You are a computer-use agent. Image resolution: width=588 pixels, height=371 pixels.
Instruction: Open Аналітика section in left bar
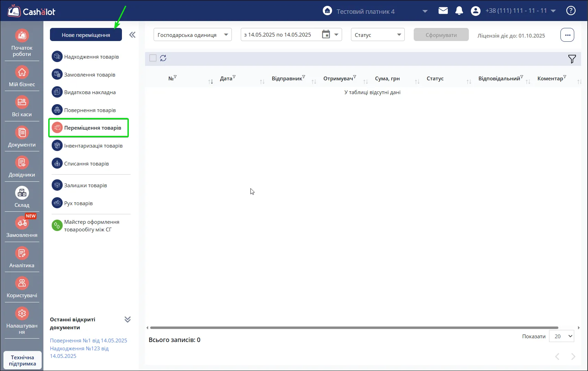[x=22, y=257]
